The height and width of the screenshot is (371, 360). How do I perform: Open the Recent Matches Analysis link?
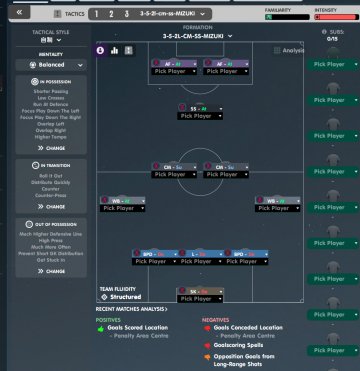pos(132,309)
